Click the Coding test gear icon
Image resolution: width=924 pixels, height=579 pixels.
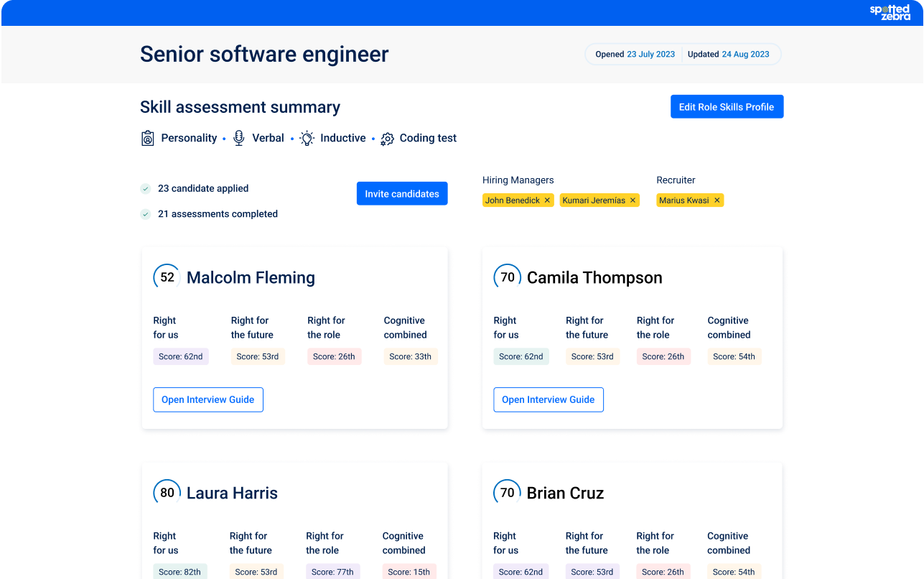387,139
